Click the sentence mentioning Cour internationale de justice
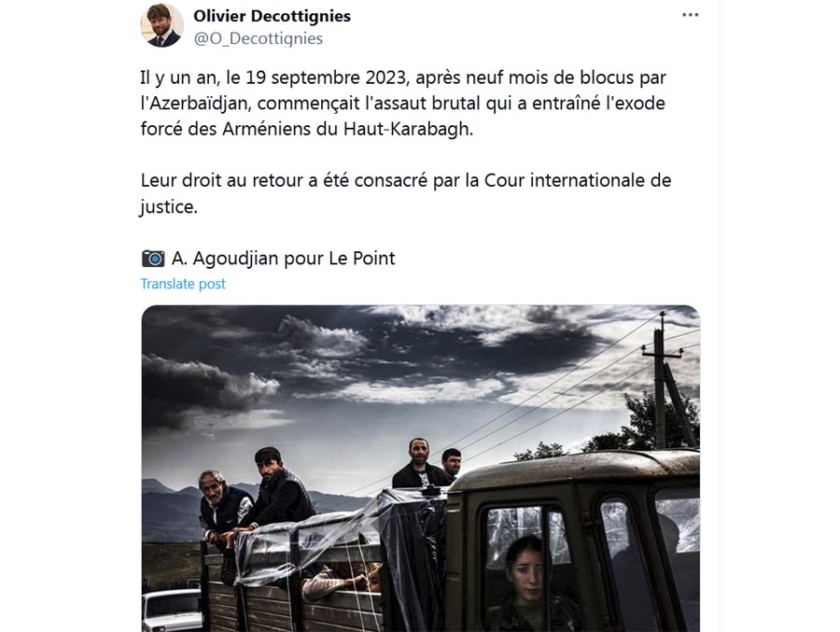Screen dimensions: 840x632 point(406,193)
